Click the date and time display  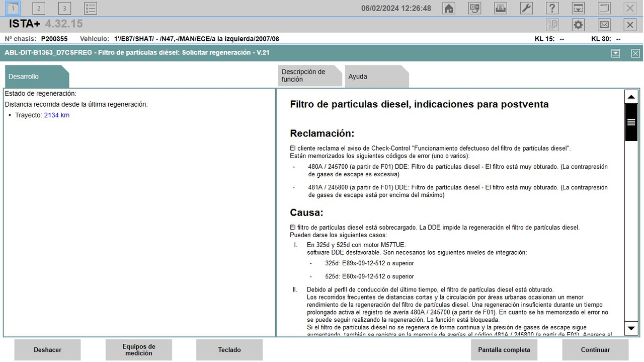tap(396, 8)
